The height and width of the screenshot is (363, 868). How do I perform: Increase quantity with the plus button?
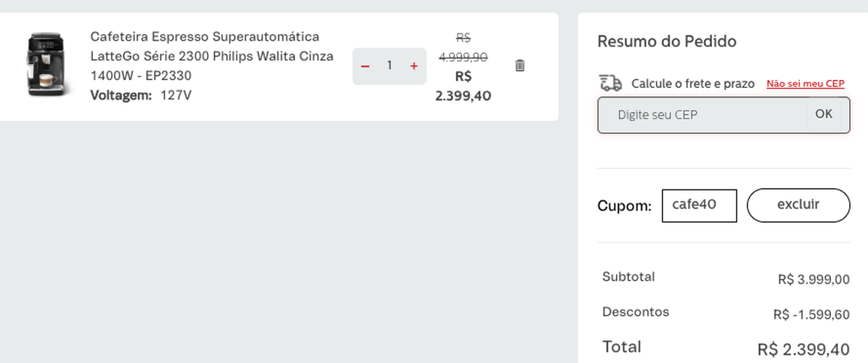click(x=414, y=66)
